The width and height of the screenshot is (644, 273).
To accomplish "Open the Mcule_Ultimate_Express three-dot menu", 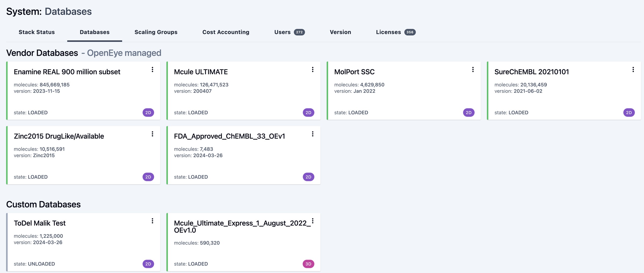I will (x=313, y=221).
